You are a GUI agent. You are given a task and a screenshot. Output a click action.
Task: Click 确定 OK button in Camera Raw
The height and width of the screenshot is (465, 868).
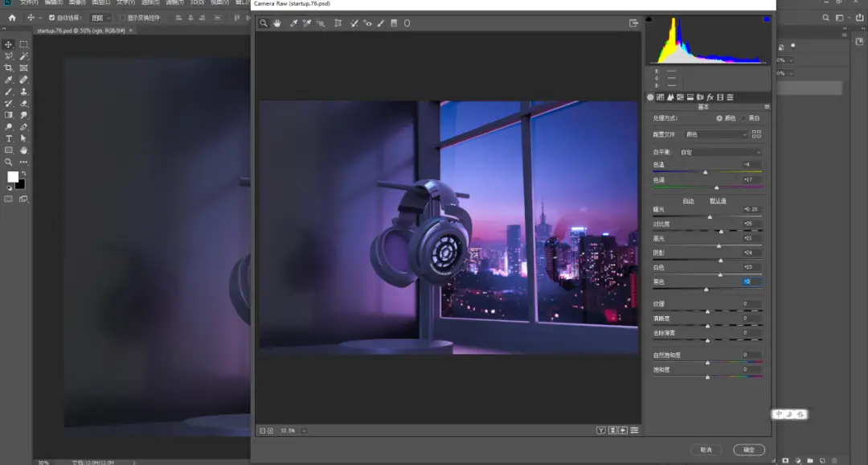coord(749,450)
